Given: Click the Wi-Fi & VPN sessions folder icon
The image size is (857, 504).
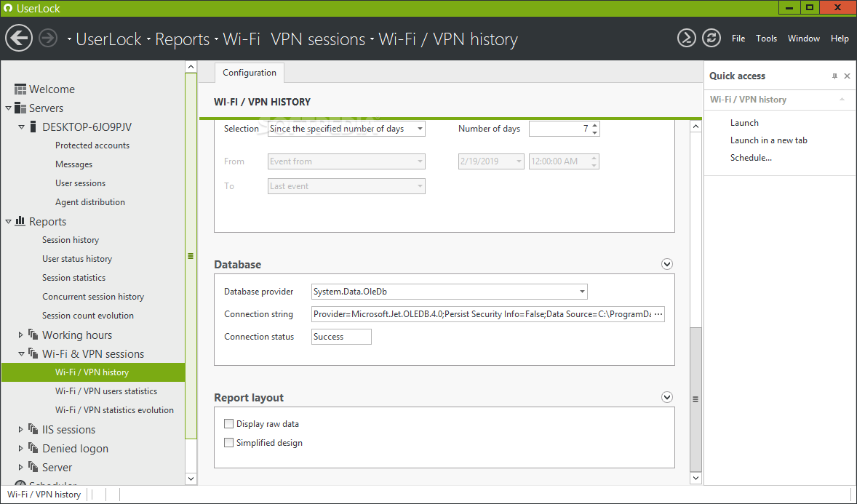Looking at the screenshot, I should tap(33, 353).
